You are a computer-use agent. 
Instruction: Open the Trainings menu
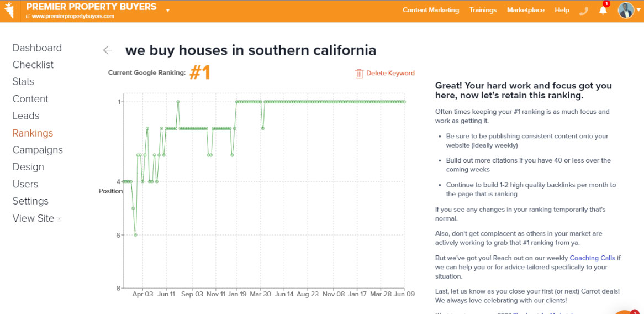point(483,10)
